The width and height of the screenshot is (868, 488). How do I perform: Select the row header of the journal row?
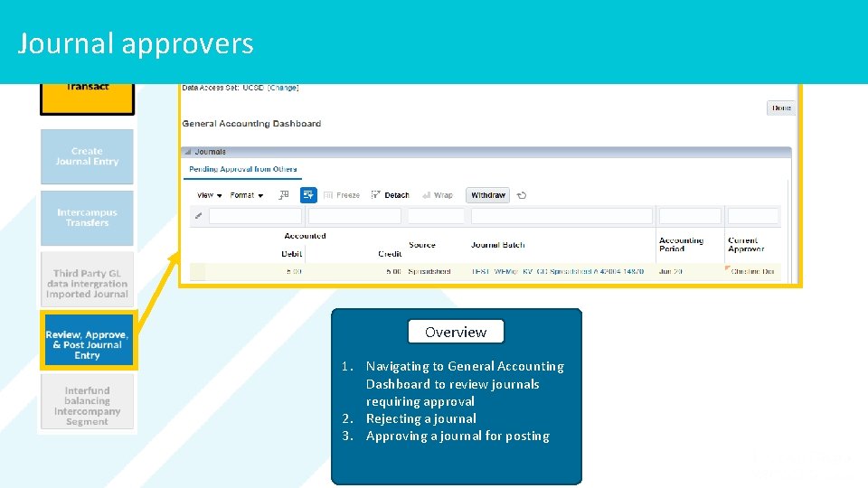tap(198, 272)
